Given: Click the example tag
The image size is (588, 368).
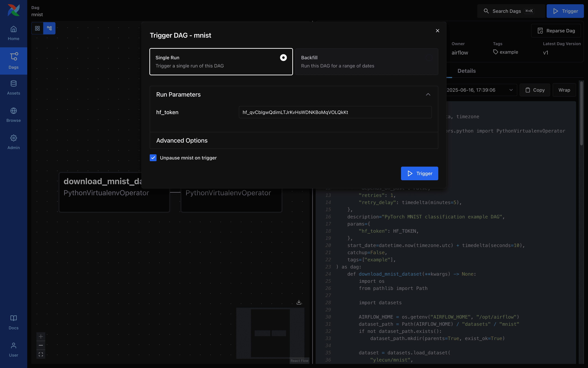Looking at the screenshot, I should (505, 52).
